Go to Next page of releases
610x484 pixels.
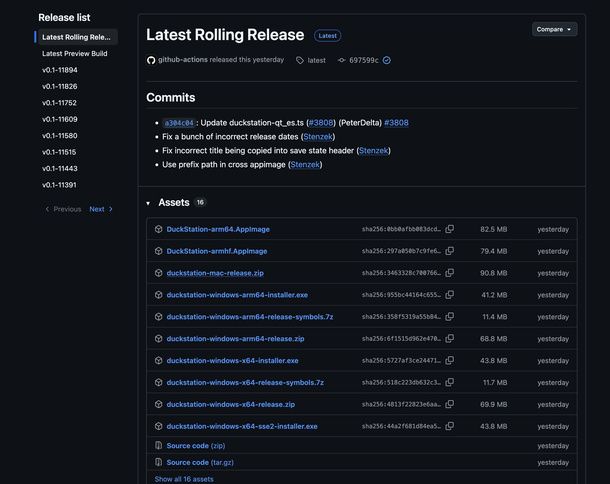(100, 209)
